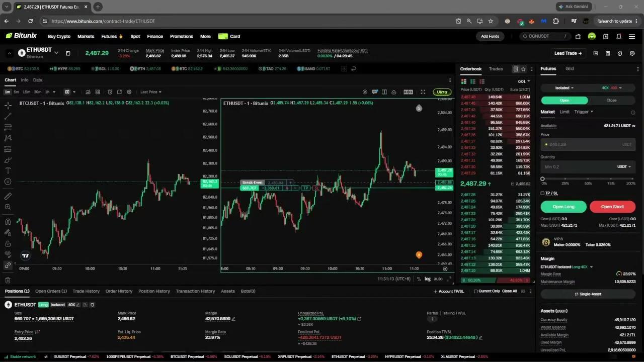Switch order mode to Close
Screen dimensions: 644x362
(611, 100)
